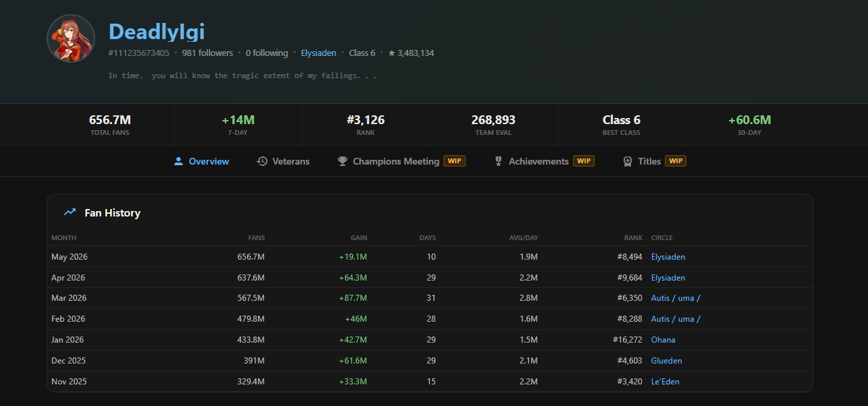The image size is (868, 406).
Task: Open Glueden circle link
Action: 667,361
